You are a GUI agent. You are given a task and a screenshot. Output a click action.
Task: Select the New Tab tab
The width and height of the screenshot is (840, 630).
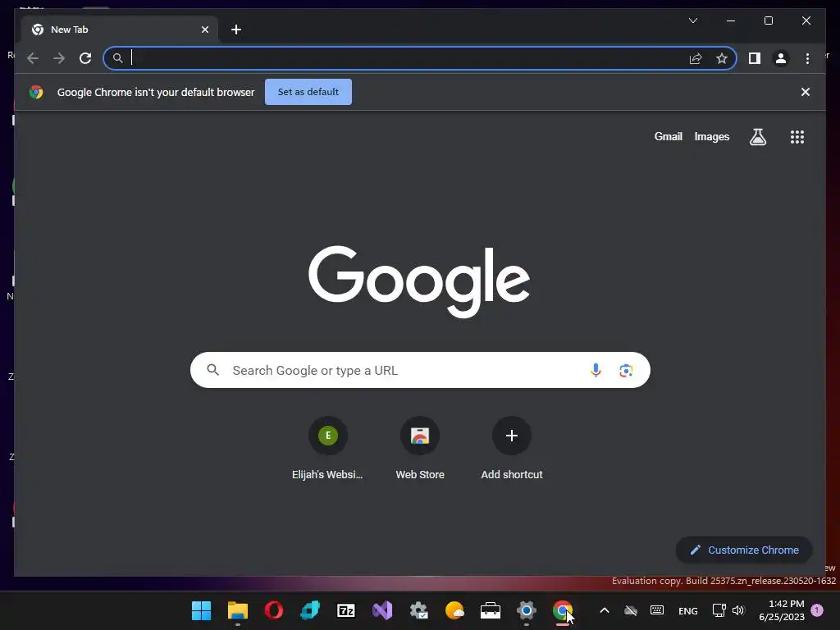tap(120, 30)
